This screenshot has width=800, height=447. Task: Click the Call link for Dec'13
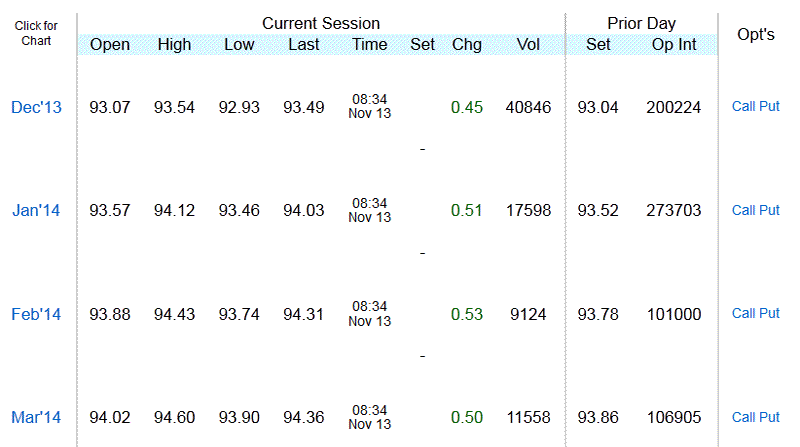point(744,107)
